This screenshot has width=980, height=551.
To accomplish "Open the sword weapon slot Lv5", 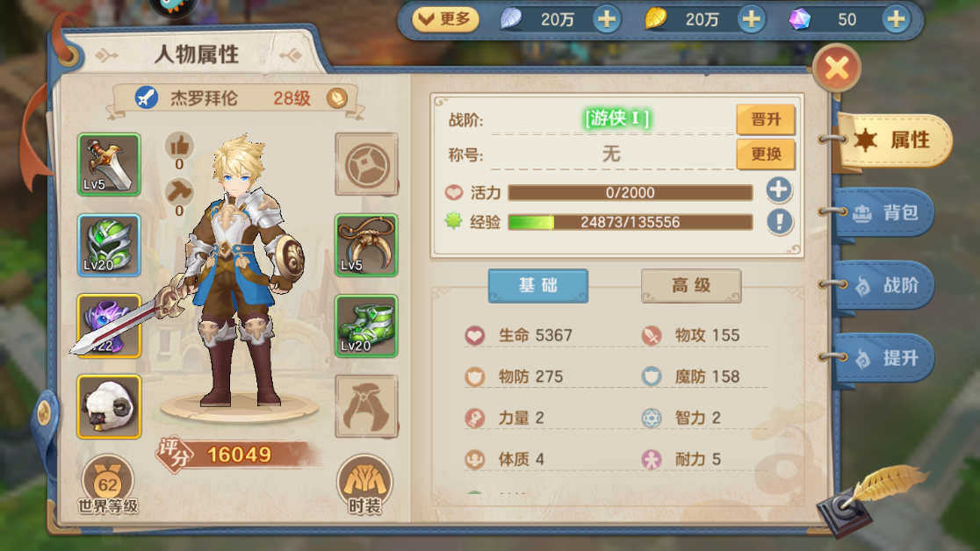I will [109, 164].
